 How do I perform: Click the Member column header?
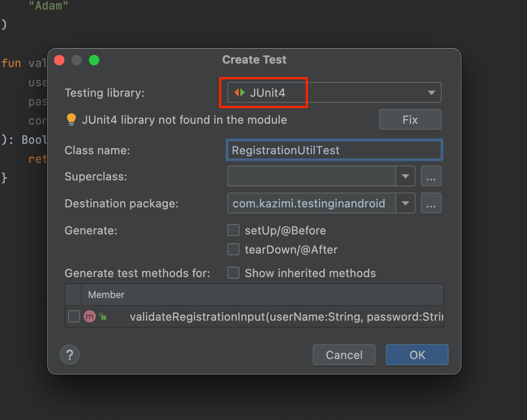106,295
